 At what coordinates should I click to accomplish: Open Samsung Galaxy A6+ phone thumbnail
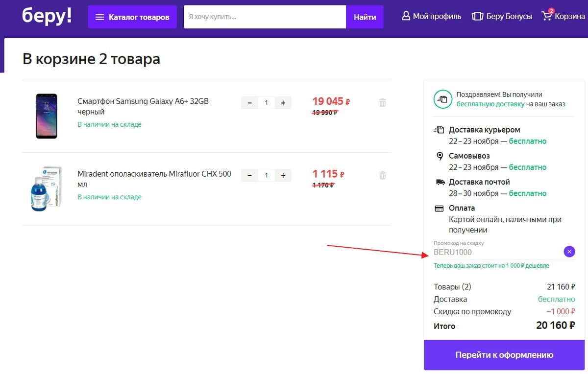tap(47, 116)
